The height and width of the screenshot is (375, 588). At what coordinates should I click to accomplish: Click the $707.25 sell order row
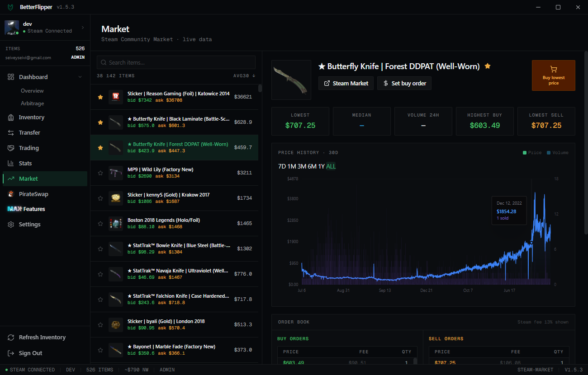(x=499, y=363)
